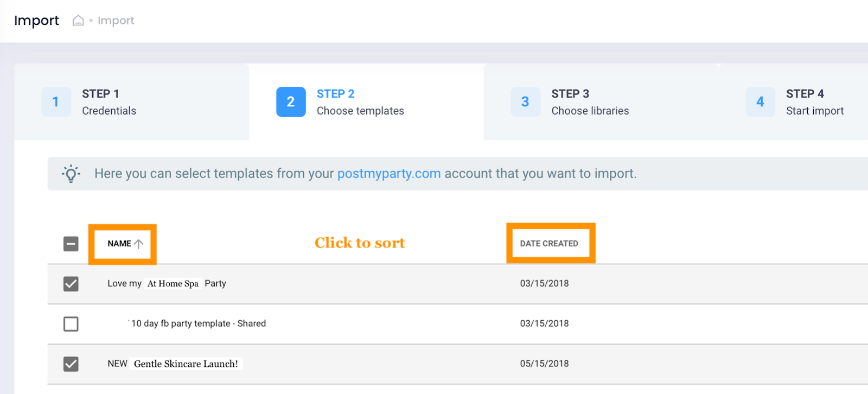Click the step 2 number badge
The height and width of the screenshot is (394, 868).
291,102
